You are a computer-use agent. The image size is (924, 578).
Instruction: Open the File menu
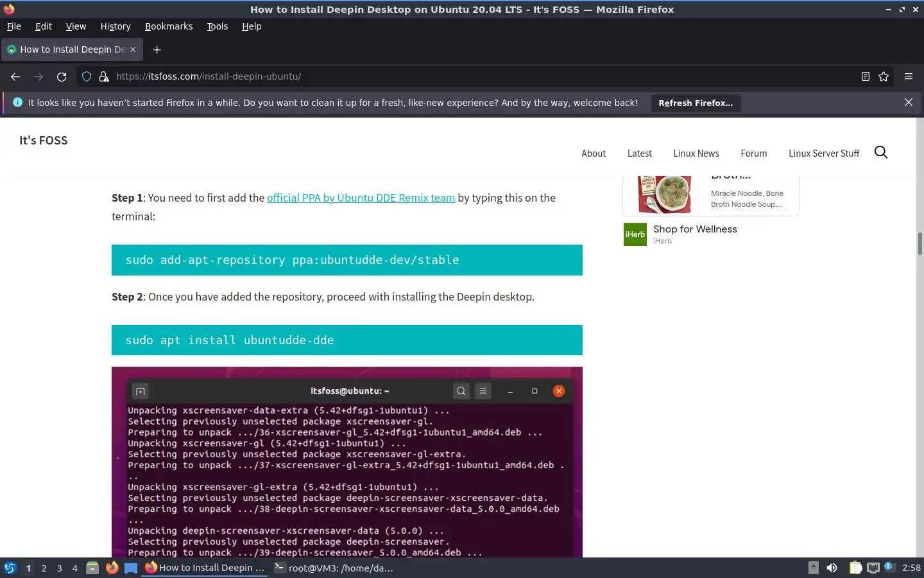coord(13,26)
